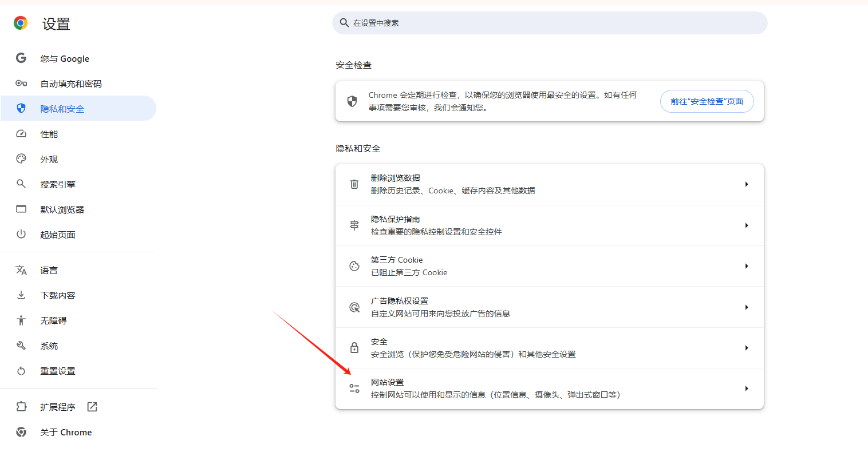
Task: Open 隐私保护指南 option
Action: click(x=550, y=225)
